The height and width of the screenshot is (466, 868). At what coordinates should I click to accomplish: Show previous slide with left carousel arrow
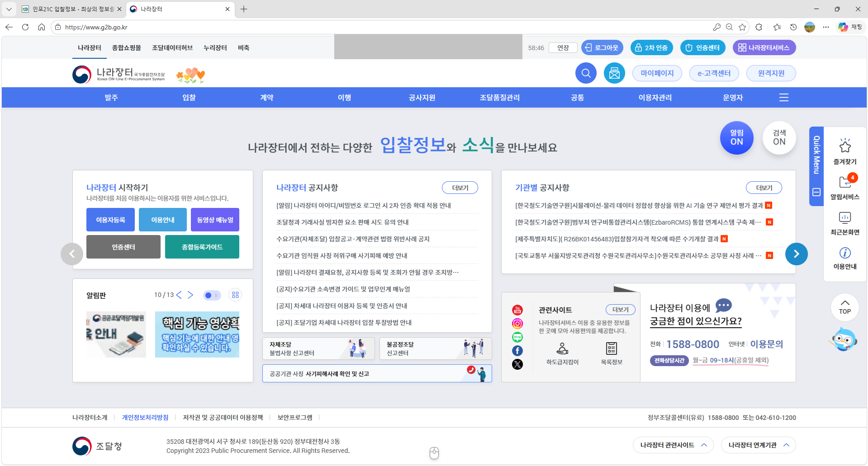pyautogui.click(x=72, y=254)
